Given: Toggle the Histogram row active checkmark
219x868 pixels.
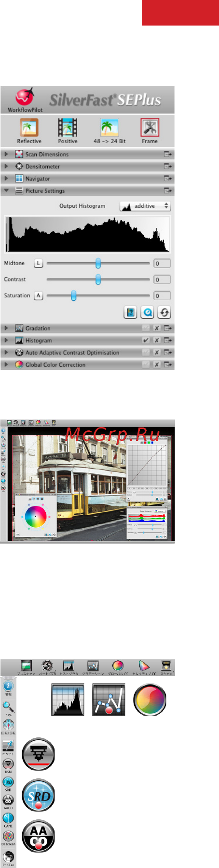Looking at the screenshot, I should pos(146,340).
